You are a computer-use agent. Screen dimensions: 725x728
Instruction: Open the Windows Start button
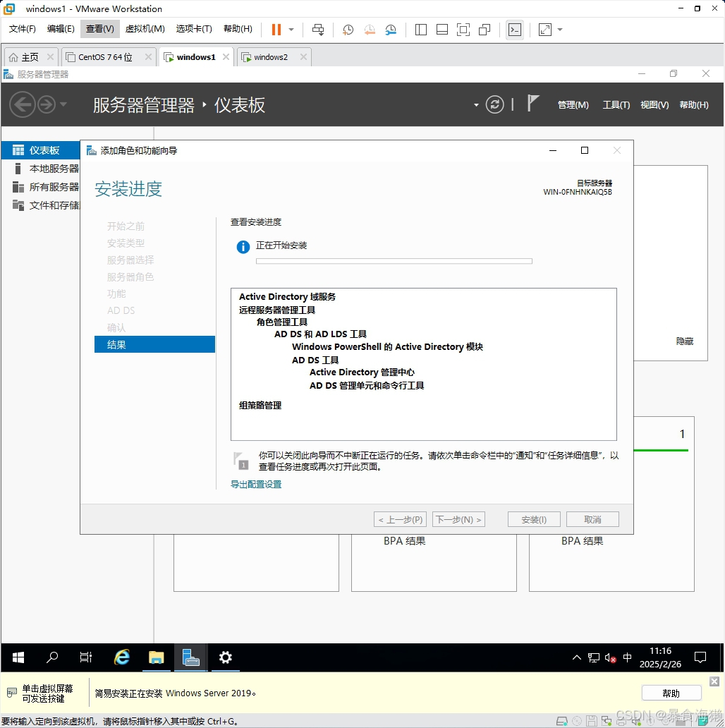coord(18,657)
